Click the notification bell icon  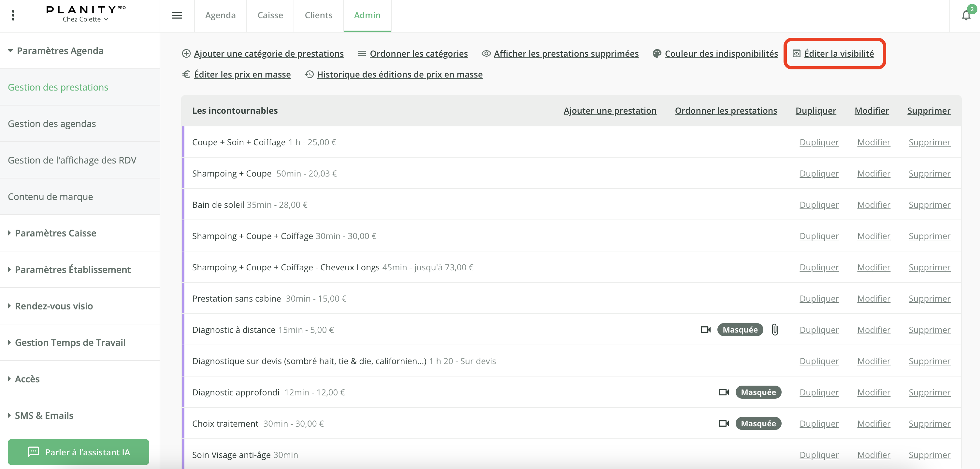coord(966,15)
